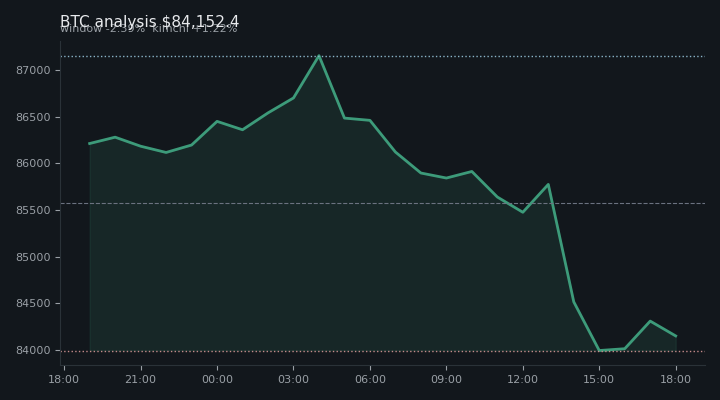This screenshot has height=400, width=720.
Task: Click the 86000 price axis label
Action: click(33, 163)
